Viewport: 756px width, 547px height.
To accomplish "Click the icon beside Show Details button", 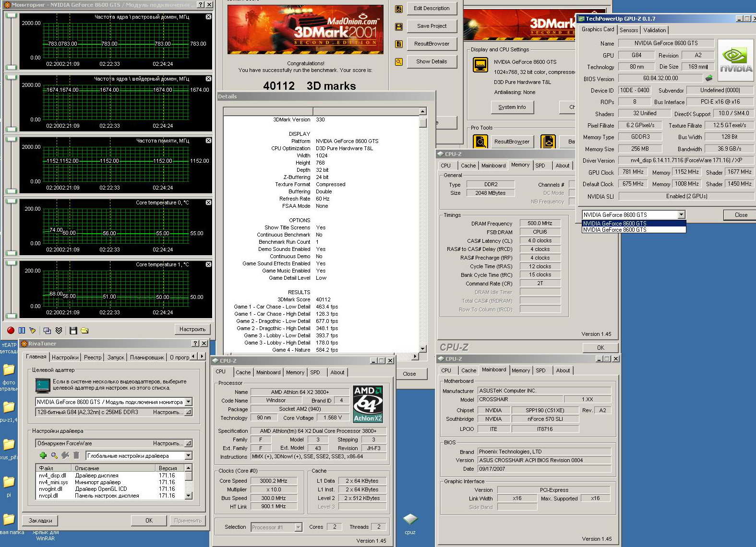I will (399, 62).
